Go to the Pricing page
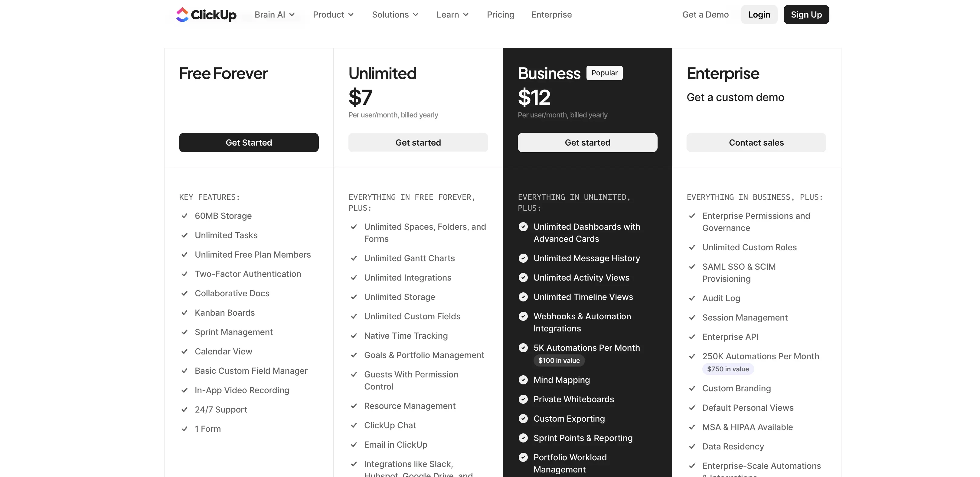The image size is (980, 477). point(500,15)
